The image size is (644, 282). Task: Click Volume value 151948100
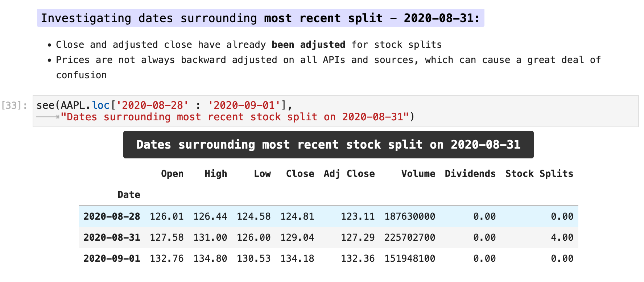click(410, 258)
